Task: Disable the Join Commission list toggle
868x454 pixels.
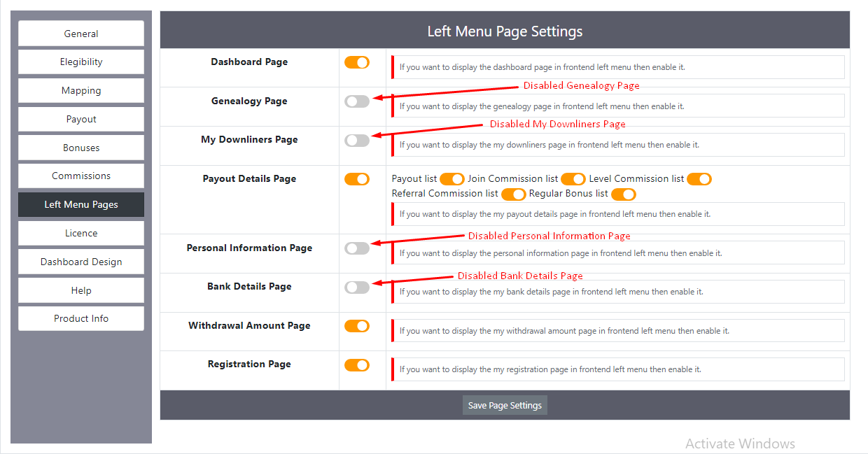Action: click(573, 179)
